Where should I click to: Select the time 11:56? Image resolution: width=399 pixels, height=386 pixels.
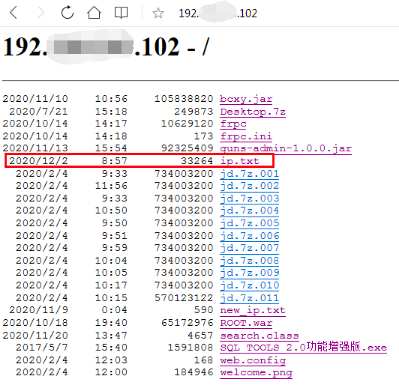click(111, 186)
